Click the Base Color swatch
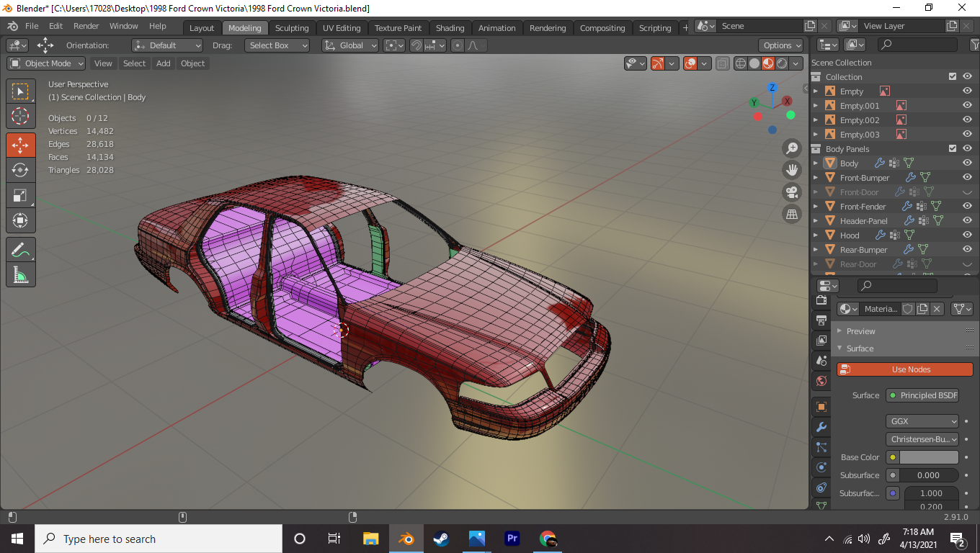Screen dimensions: 980x553 click(x=929, y=457)
